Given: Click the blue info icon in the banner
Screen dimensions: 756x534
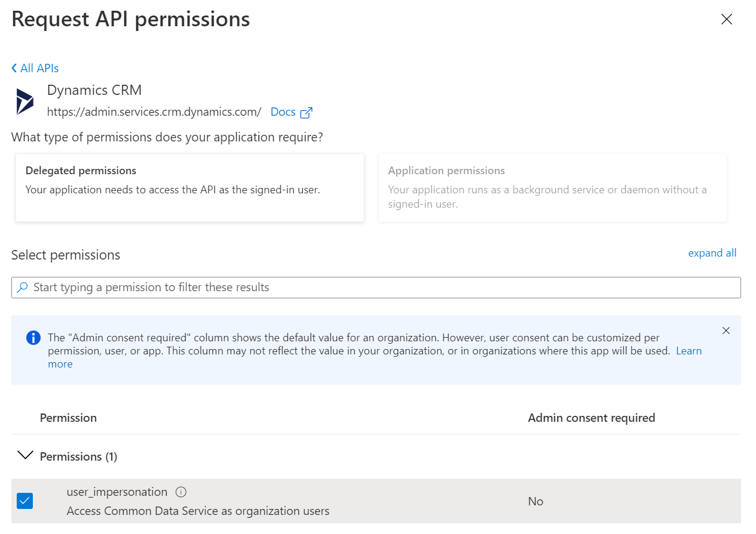Looking at the screenshot, I should pyautogui.click(x=33, y=338).
